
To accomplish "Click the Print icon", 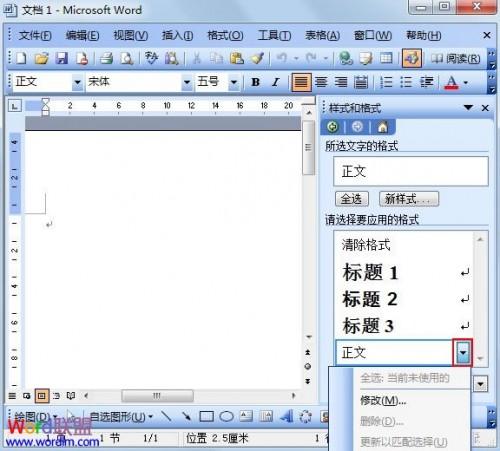I will point(106,59).
